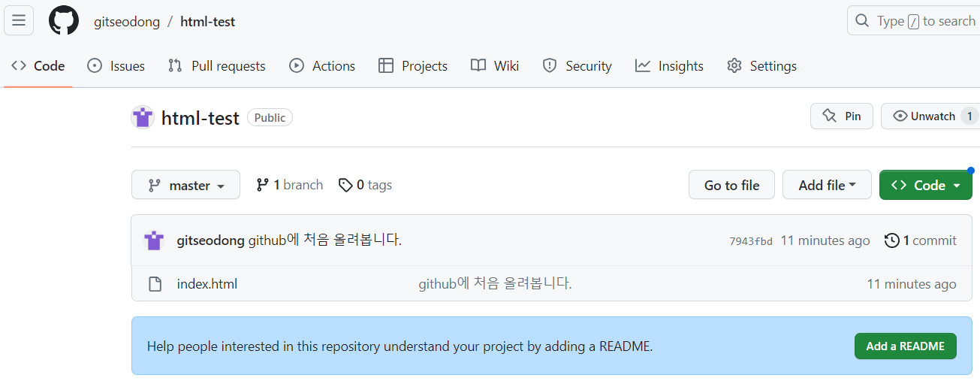
Task: Pin this repository with the Pin button
Action: tap(842, 116)
